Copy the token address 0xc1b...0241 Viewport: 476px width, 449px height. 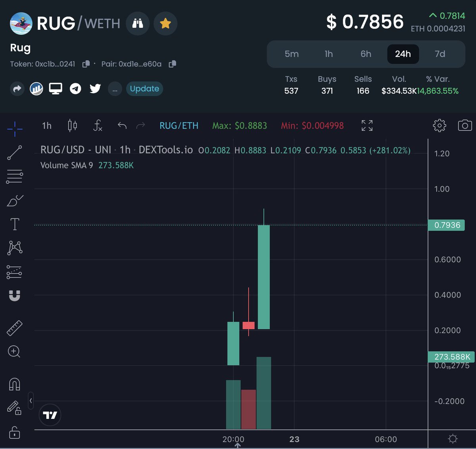pyautogui.click(x=86, y=64)
